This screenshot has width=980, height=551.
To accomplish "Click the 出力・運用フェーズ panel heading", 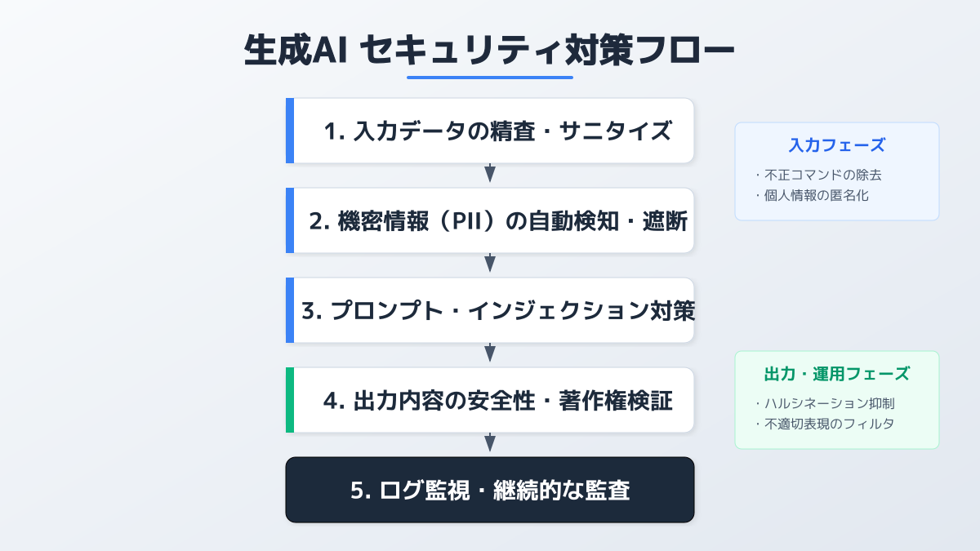I will tap(837, 374).
